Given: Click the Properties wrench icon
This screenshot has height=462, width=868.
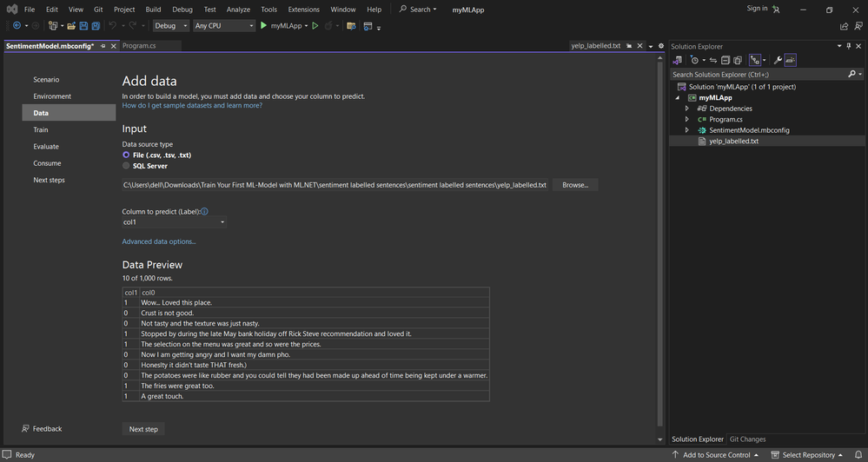Looking at the screenshot, I should pyautogui.click(x=778, y=60).
